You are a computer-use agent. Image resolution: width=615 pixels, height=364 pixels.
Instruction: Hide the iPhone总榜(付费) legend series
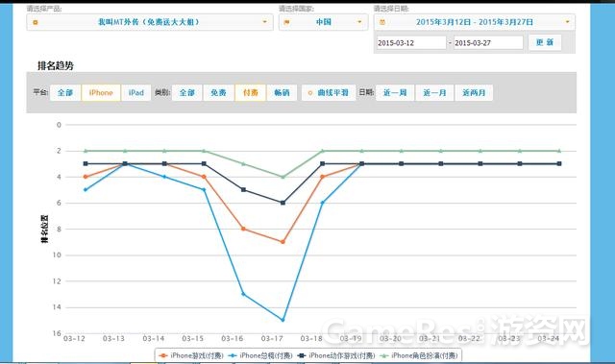click(260, 355)
